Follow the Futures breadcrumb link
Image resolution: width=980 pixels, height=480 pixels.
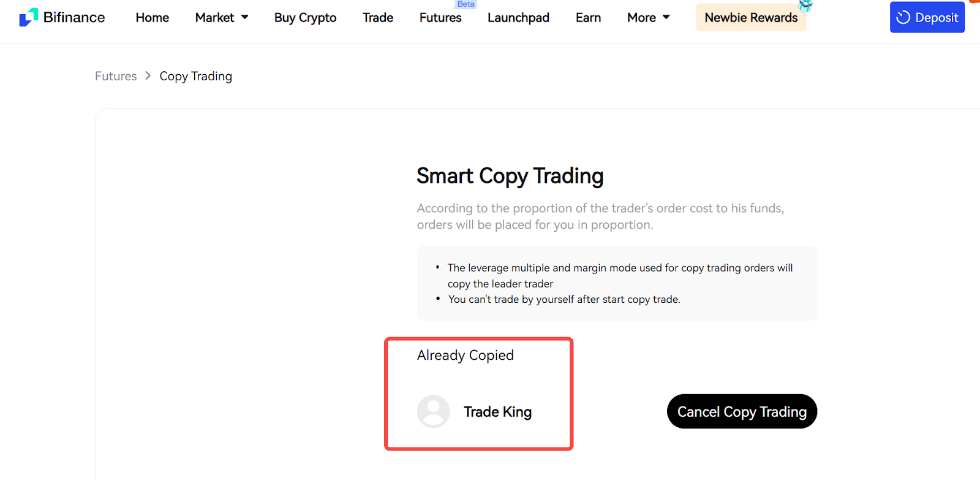coord(116,76)
